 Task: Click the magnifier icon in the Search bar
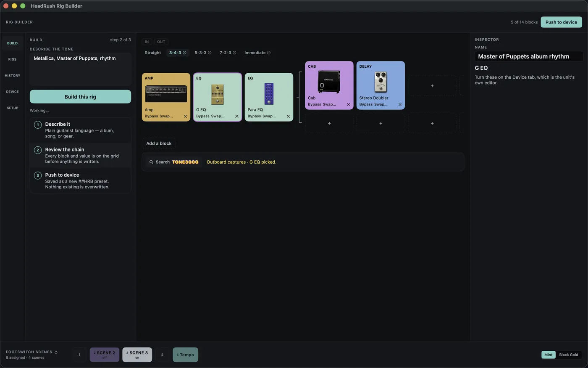151,162
